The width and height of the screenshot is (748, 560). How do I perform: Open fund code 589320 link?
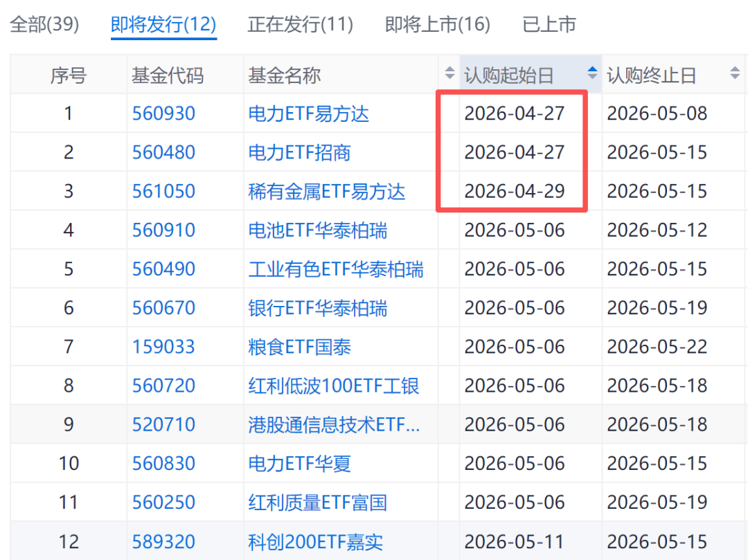(163, 542)
